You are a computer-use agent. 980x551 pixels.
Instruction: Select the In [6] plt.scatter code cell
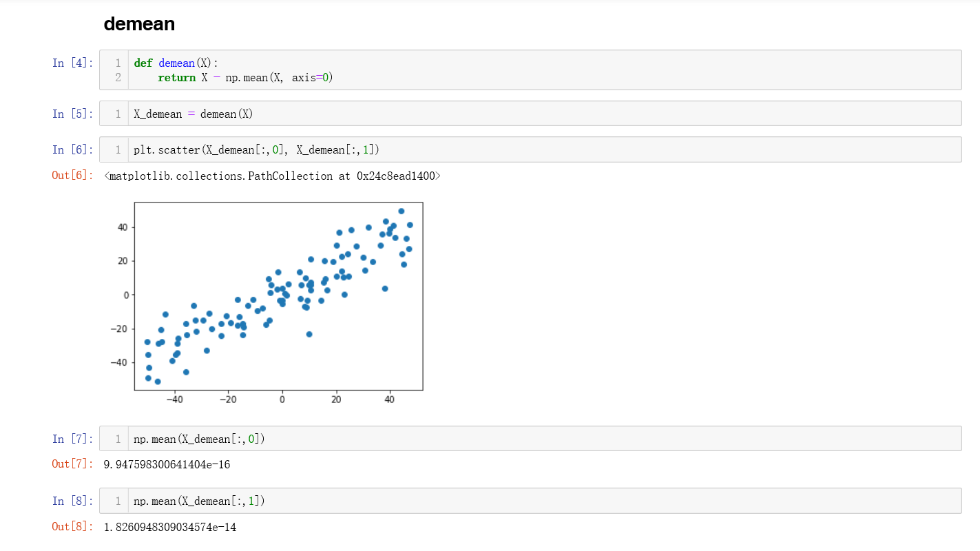coord(530,149)
